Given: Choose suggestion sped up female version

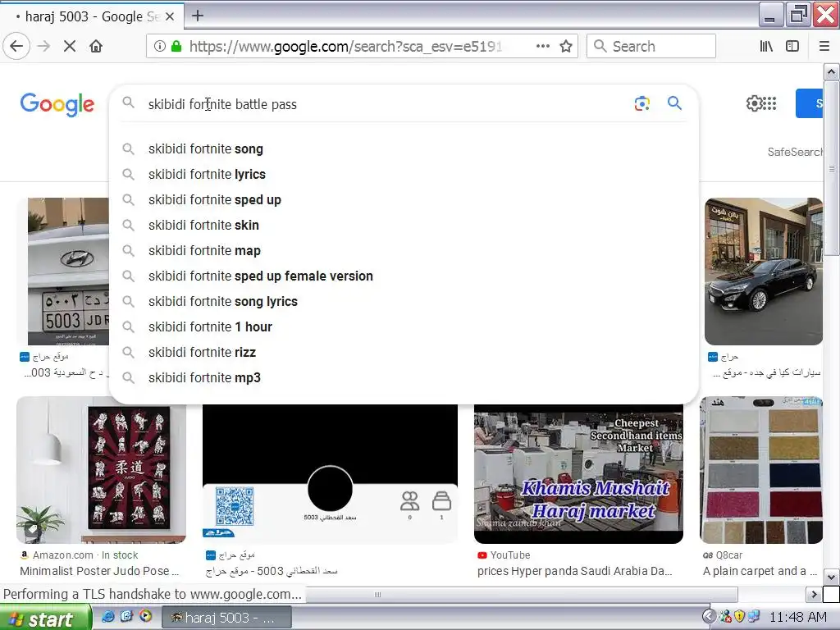Looking at the screenshot, I should 404,276.
